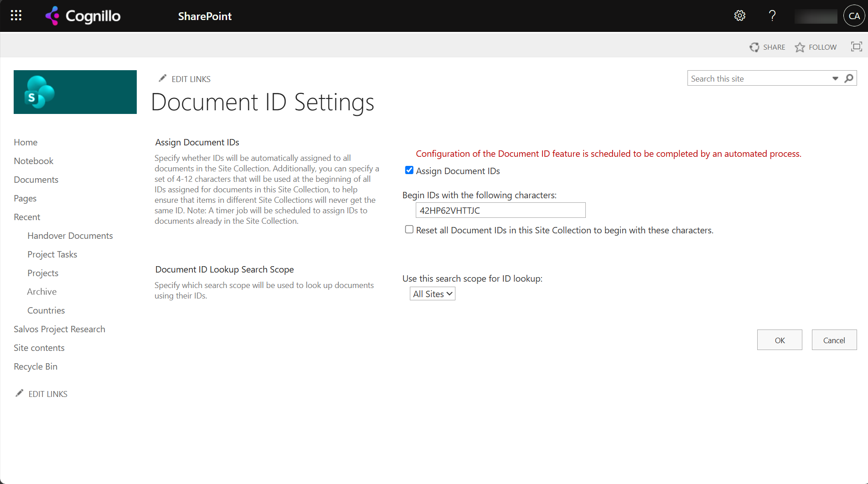Viewport: 868px width, 484px height.
Task: Open the CA account avatar
Action: tap(854, 16)
